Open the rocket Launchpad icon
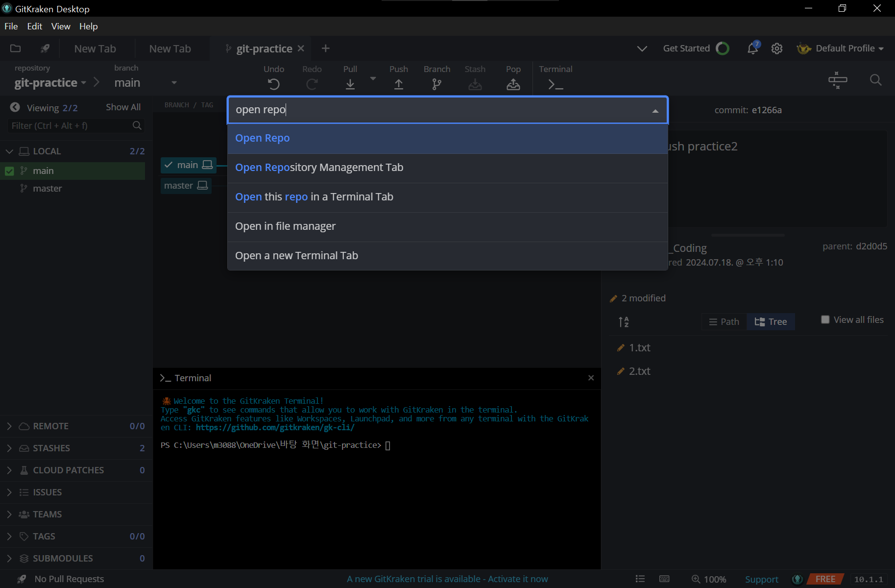Viewport: 895px width, 588px height. [x=45, y=48]
